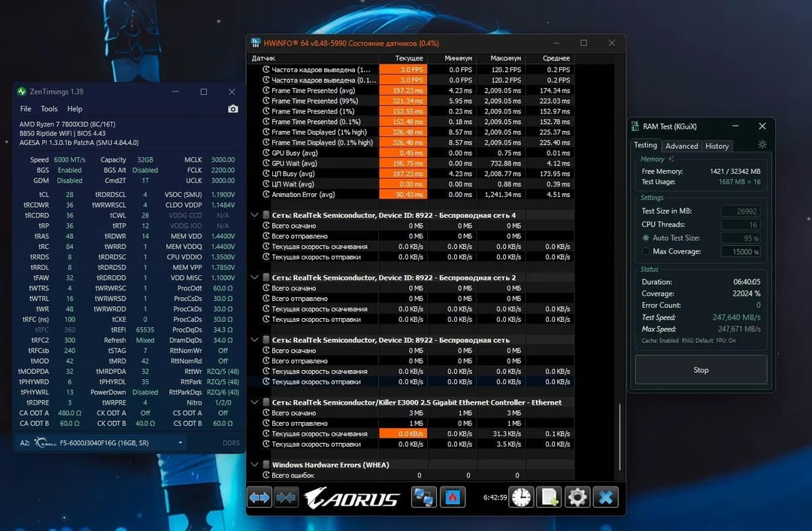Open the Help menu in ZenTimings

[x=74, y=109]
